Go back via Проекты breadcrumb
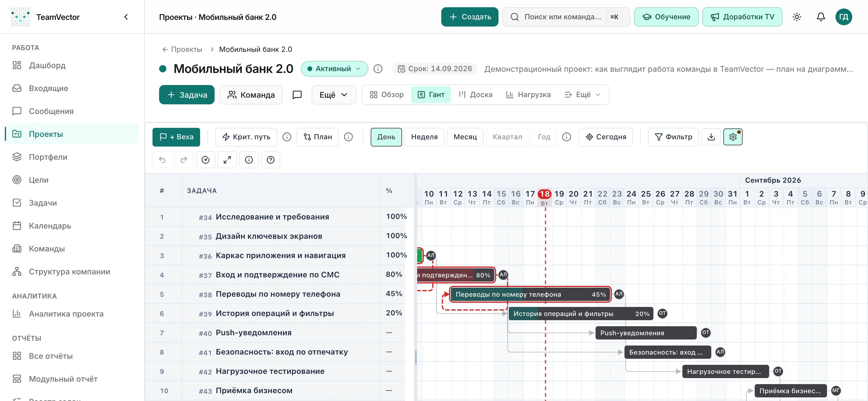This screenshot has height=401, width=868. 182,49
